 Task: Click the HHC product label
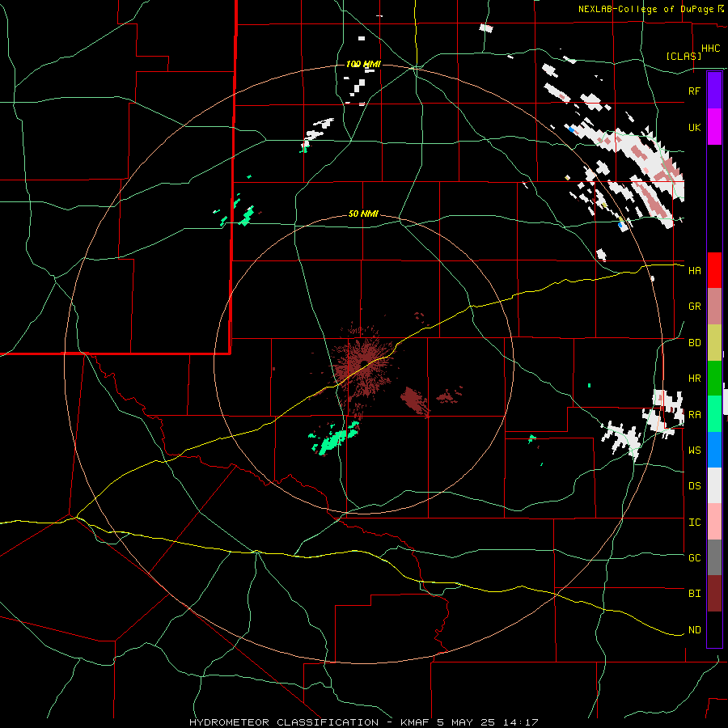711,49
